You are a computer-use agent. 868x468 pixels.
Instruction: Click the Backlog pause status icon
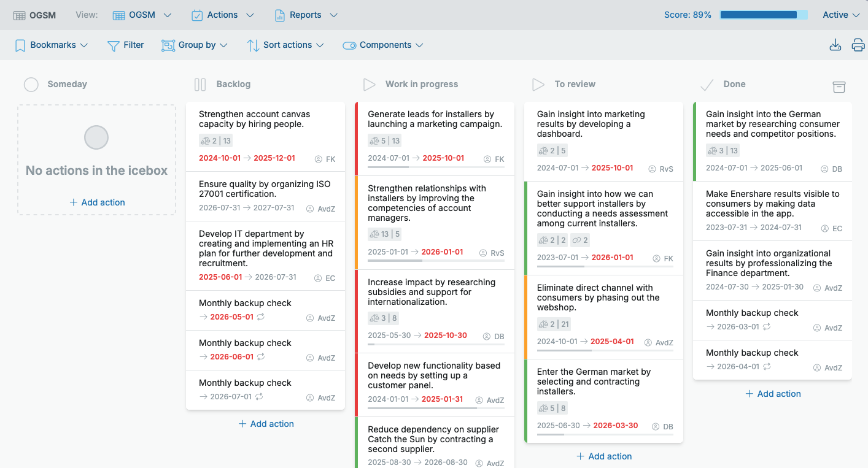pyautogui.click(x=200, y=85)
